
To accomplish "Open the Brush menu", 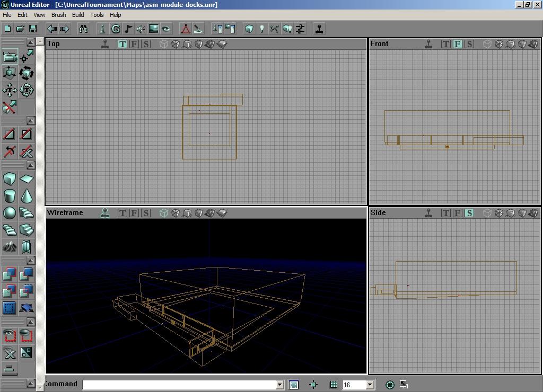I will coord(58,15).
